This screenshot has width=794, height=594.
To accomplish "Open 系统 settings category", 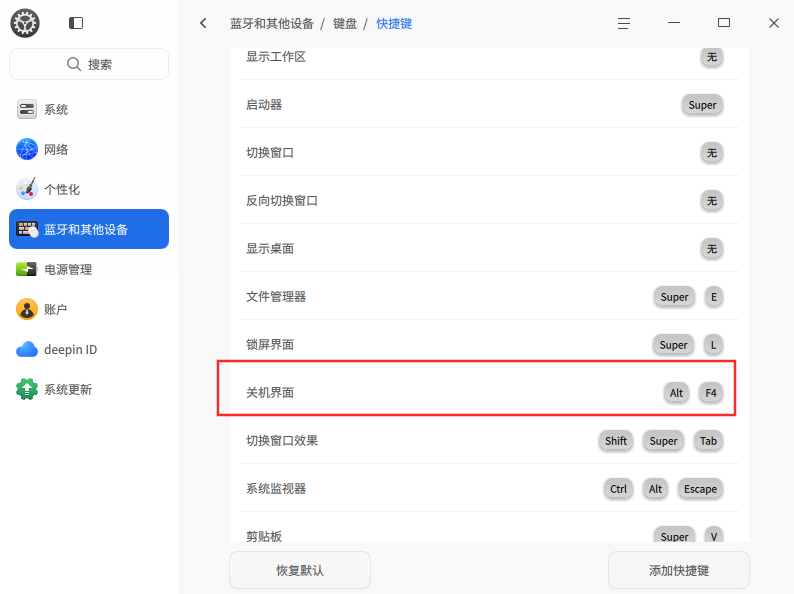I will pyautogui.click(x=89, y=109).
